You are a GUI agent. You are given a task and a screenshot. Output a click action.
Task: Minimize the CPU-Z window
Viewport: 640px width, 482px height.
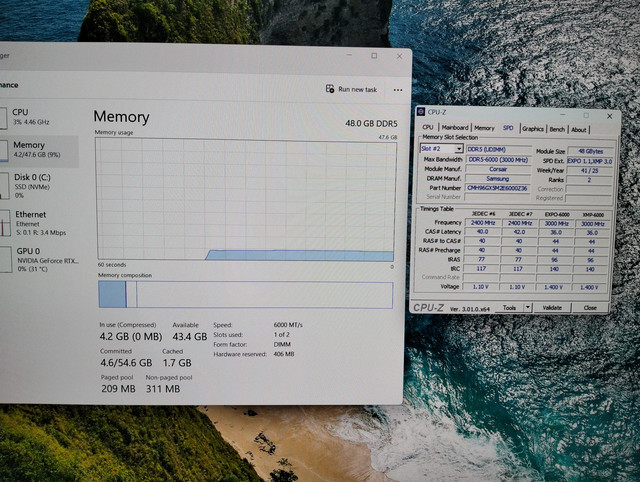564,115
